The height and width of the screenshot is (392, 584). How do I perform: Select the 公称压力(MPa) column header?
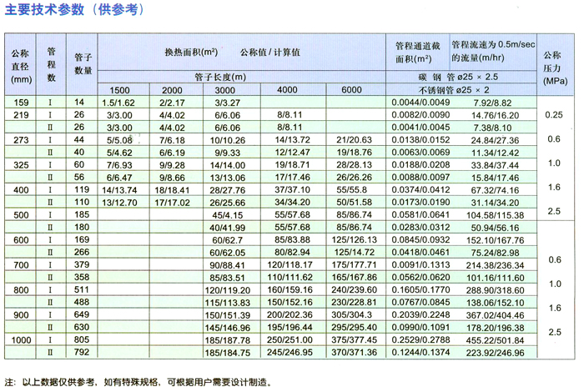pyautogui.click(x=553, y=63)
